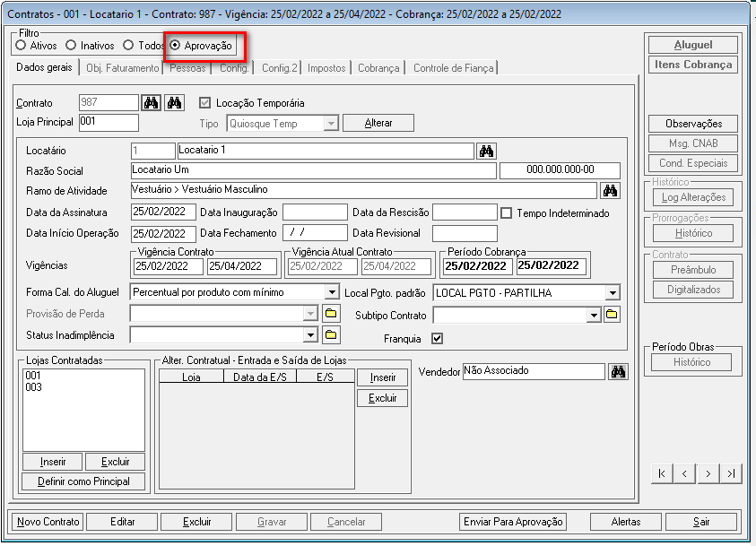Click Excluir in Alter. Contratual section
The width and height of the screenshot is (756, 546).
click(x=383, y=398)
